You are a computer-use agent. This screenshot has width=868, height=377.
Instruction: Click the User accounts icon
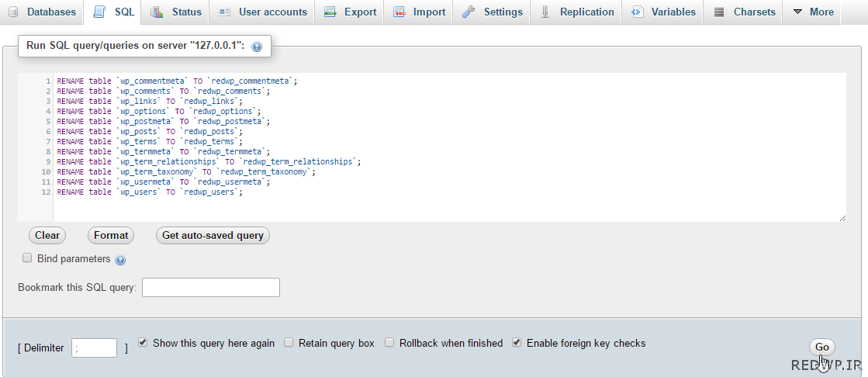pos(224,12)
